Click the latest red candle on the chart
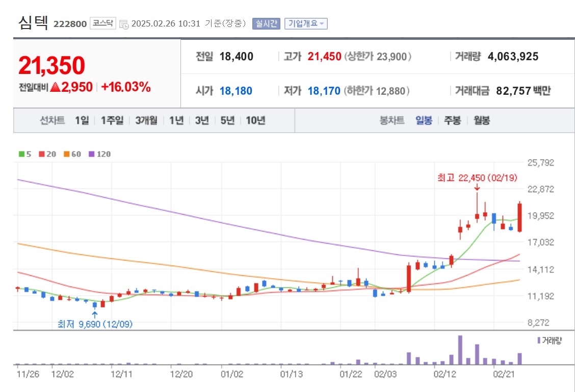Viewport: 575px width, 392px height. point(519,218)
